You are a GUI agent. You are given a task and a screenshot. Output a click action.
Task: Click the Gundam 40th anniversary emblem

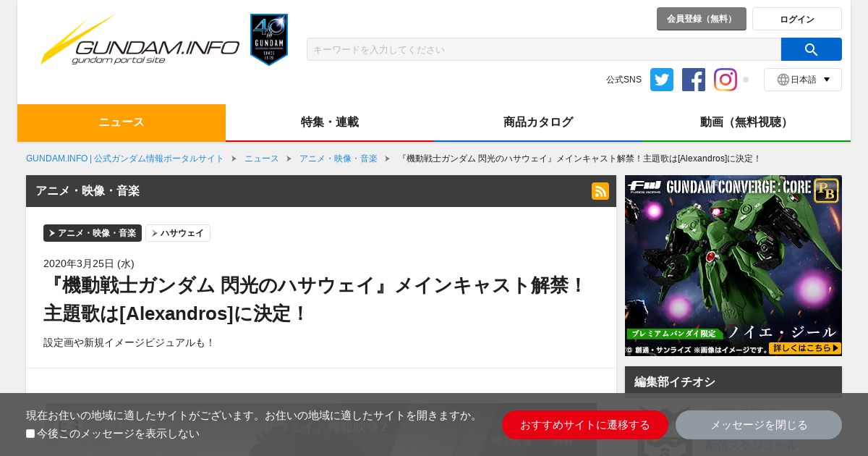(x=269, y=40)
